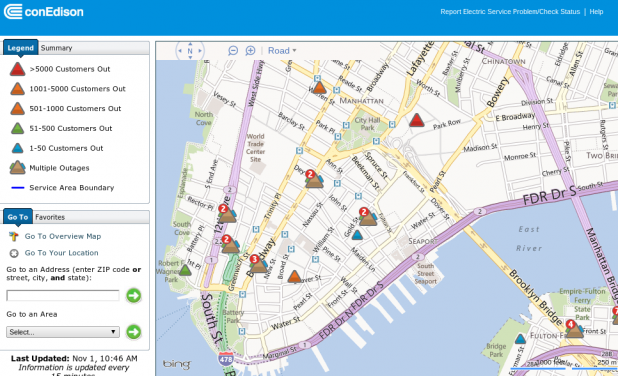
Task: Select the orange outage triangle near Warren St
Action: pos(319,87)
